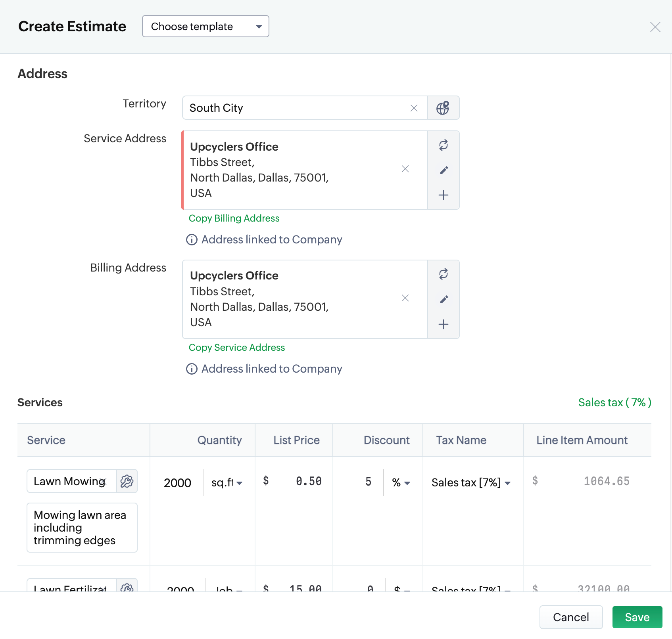This screenshot has width=672, height=639.
Task: Cancel the estimate creation
Action: click(x=570, y=617)
